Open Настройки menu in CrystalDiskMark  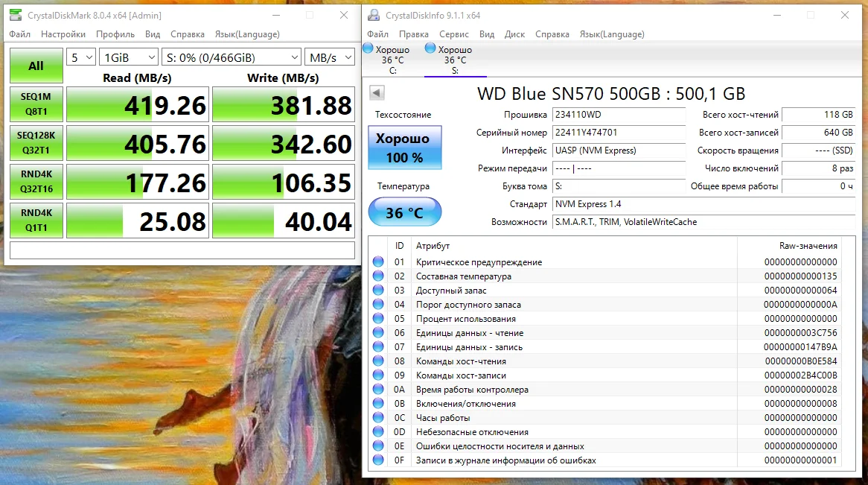coord(63,34)
